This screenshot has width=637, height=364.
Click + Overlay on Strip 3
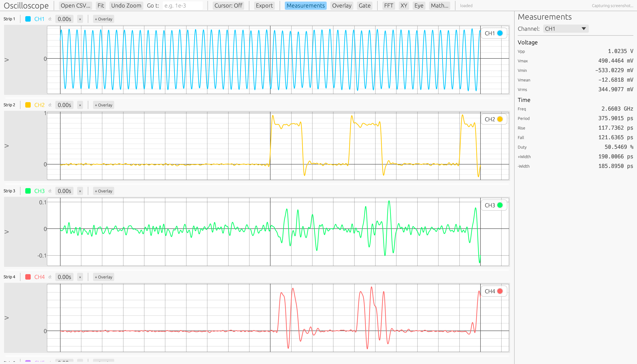[x=104, y=191]
